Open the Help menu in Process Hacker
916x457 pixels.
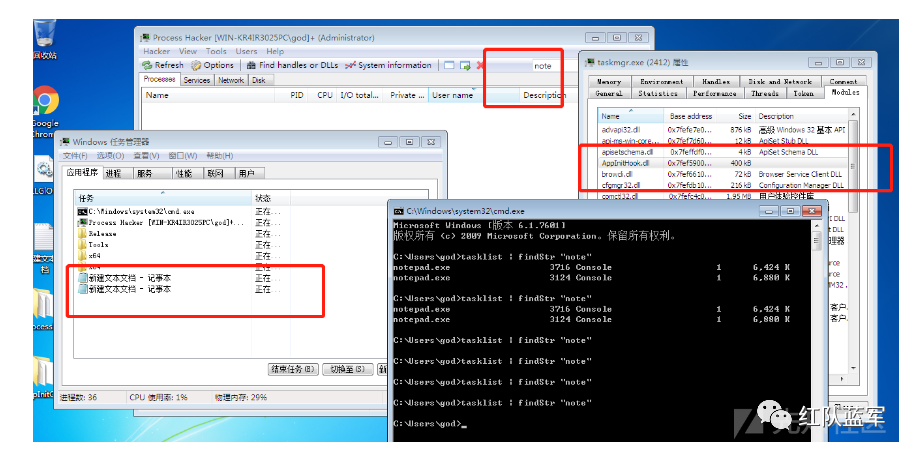pos(275,51)
